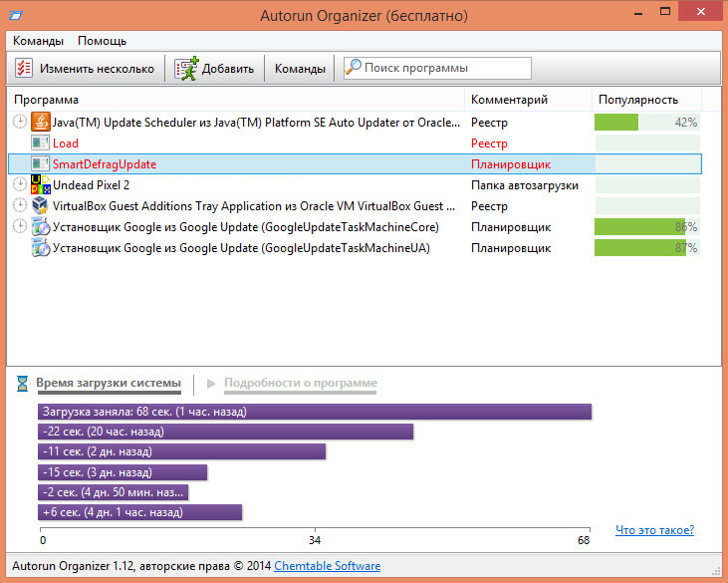Viewport: 728px width, 583px height.
Task: Click the Load entry window icon
Action: pyautogui.click(x=41, y=143)
